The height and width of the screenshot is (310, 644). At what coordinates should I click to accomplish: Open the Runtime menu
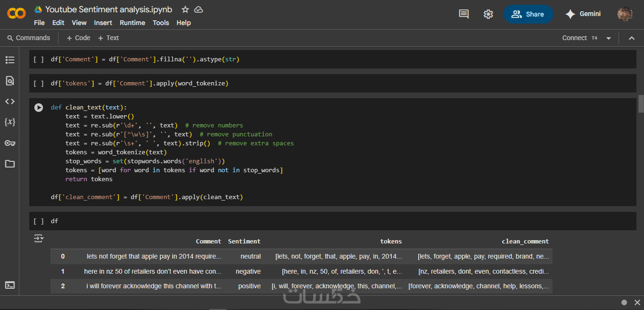[132, 23]
